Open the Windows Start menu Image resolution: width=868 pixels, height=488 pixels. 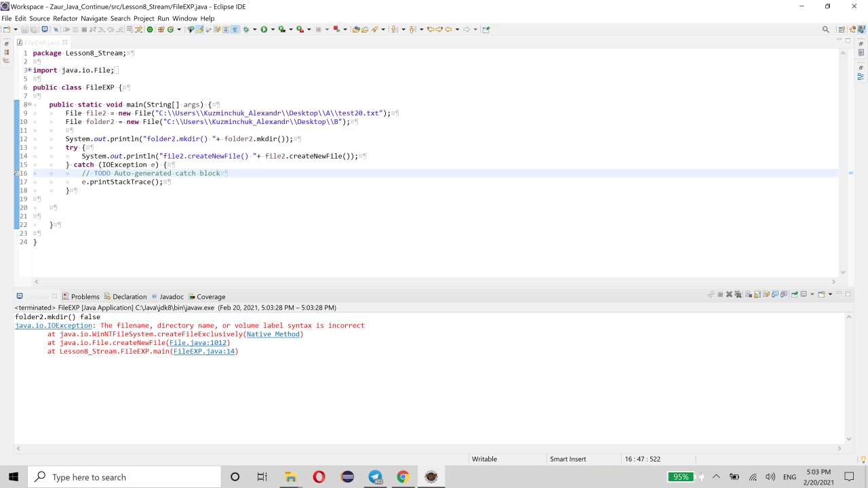(x=14, y=477)
